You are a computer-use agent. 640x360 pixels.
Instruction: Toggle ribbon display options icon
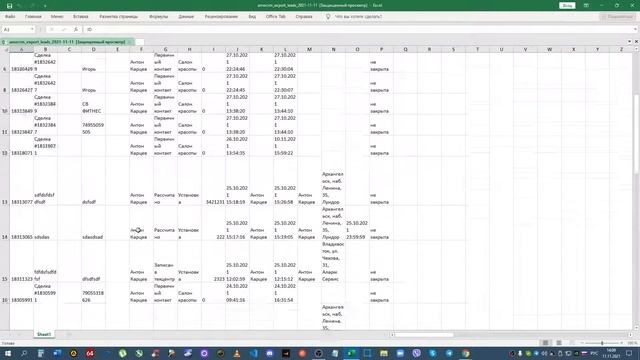pyautogui.click(x=586, y=6)
